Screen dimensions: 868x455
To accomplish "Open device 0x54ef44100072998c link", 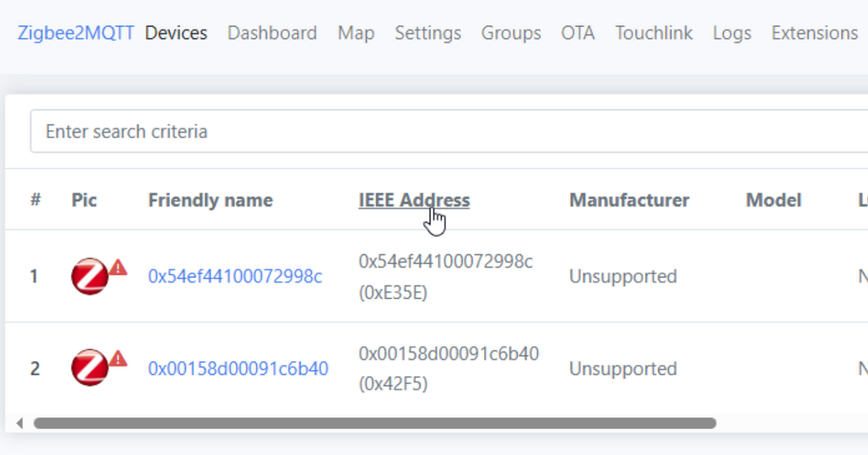I will pyautogui.click(x=235, y=277).
